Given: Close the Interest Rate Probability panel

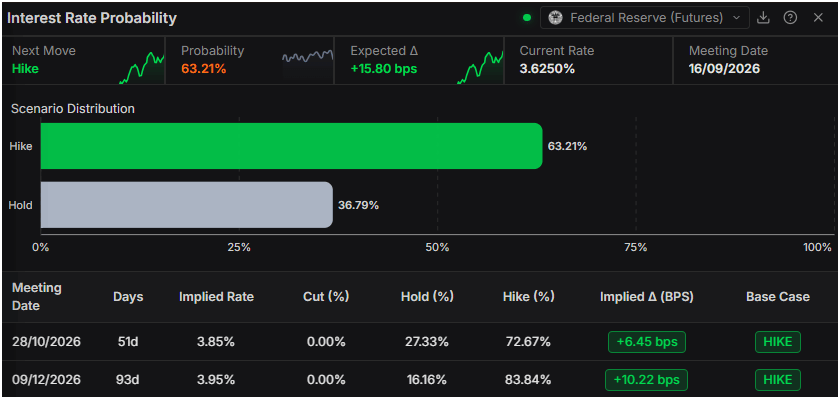Looking at the screenshot, I should 818,18.
